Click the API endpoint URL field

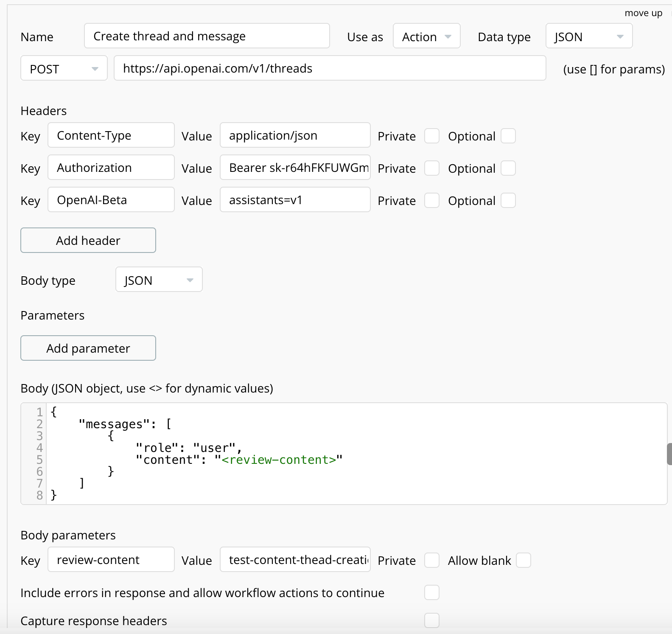pyautogui.click(x=330, y=69)
